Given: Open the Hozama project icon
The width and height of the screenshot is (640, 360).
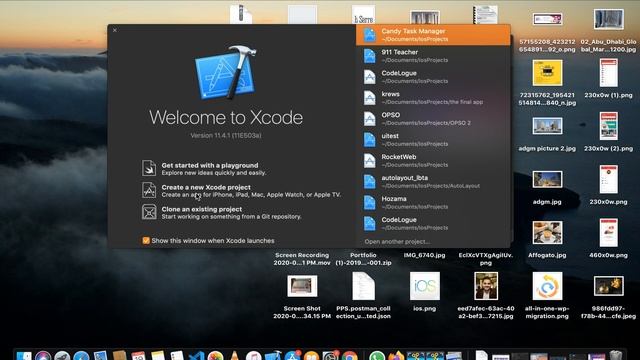Looking at the screenshot, I should (369, 202).
